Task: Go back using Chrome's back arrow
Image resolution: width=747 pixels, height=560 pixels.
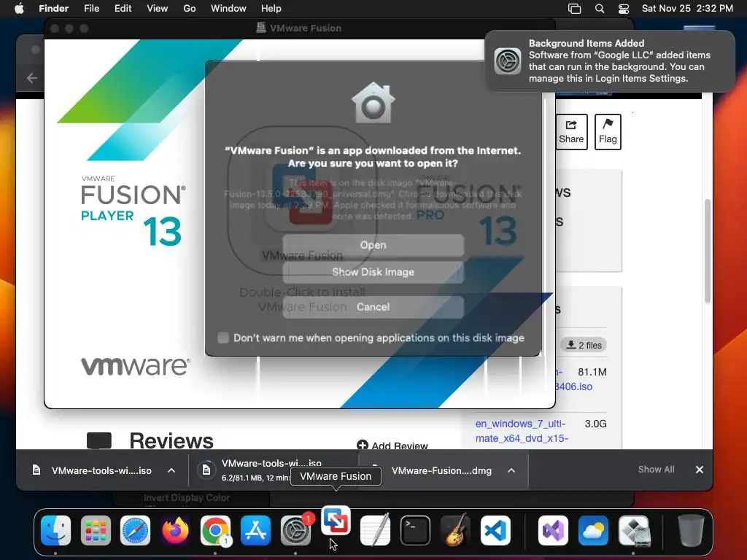Action: (x=32, y=78)
